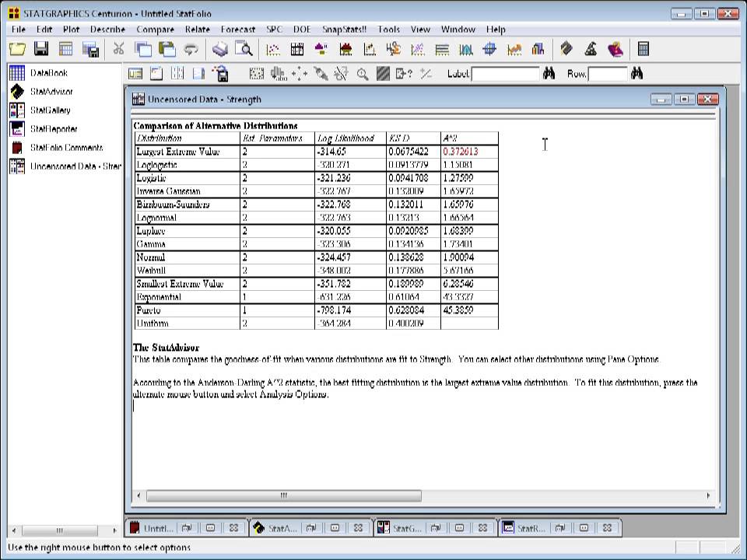747x560 pixels.
Task: Click the Undo arrow icon
Action: pos(191,49)
